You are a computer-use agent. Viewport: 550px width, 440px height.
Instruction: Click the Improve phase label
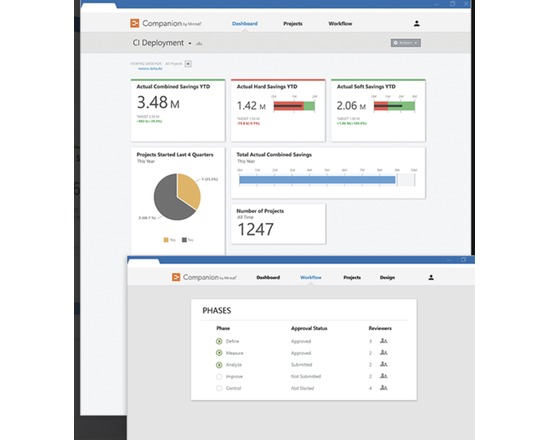coord(234,376)
